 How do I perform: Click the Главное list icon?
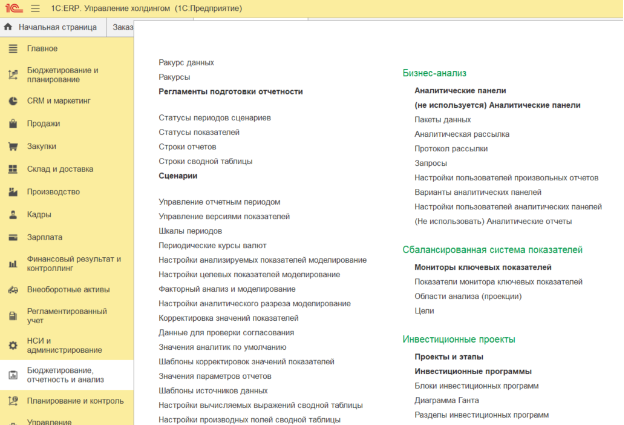pyautogui.click(x=13, y=49)
